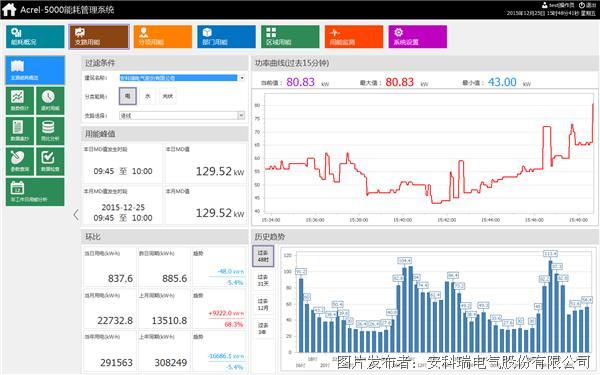The height and width of the screenshot is (375, 600).
Task: Collapse the left panel with the chevron arrow
Action: click(76, 215)
